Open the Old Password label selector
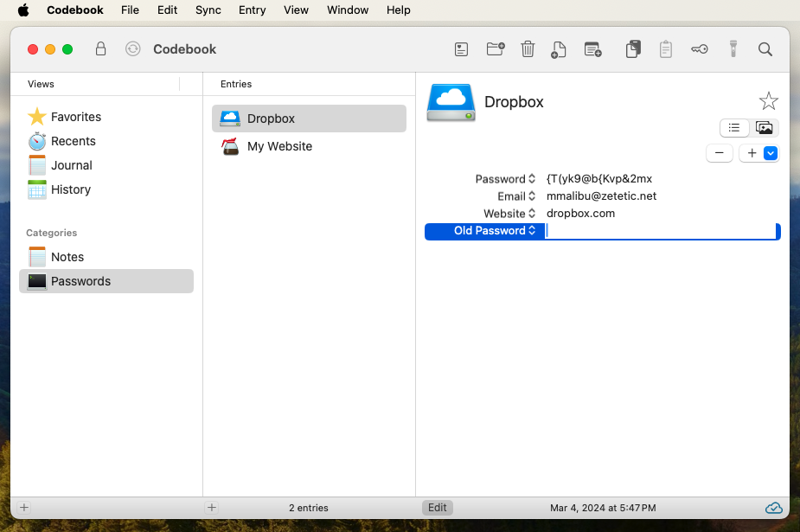Image resolution: width=800 pixels, height=532 pixels. 495,231
